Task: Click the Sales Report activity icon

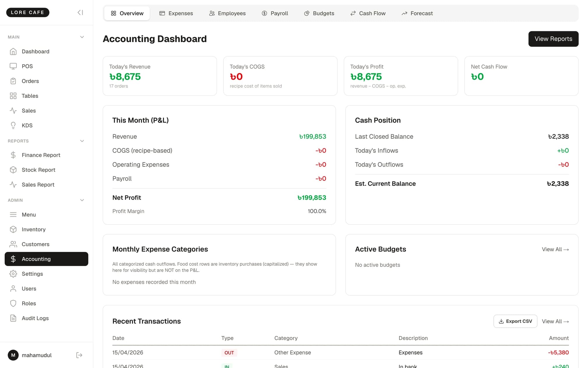Action: tap(13, 185)
